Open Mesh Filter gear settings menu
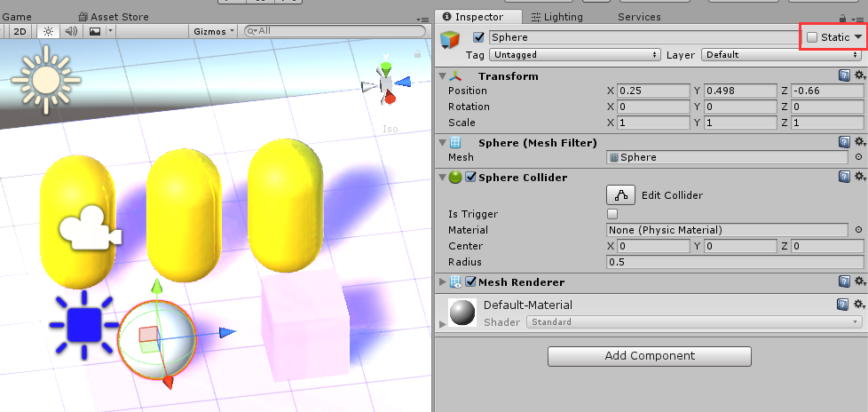The image size is (868, 412). coord(860,142)
